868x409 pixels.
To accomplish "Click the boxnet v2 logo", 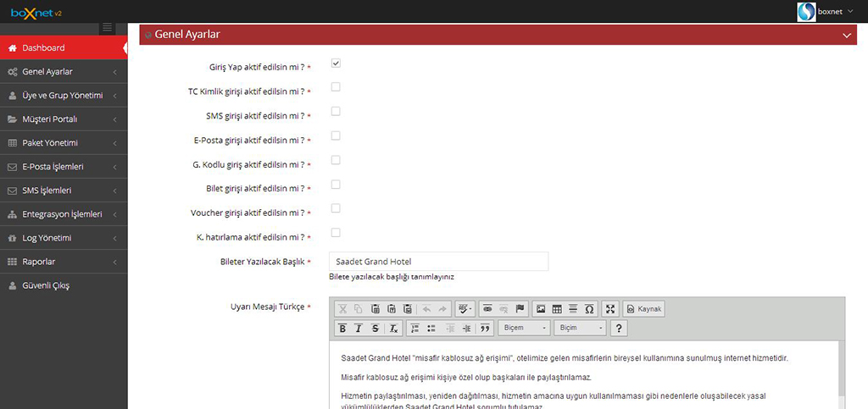I will [36, 12].
